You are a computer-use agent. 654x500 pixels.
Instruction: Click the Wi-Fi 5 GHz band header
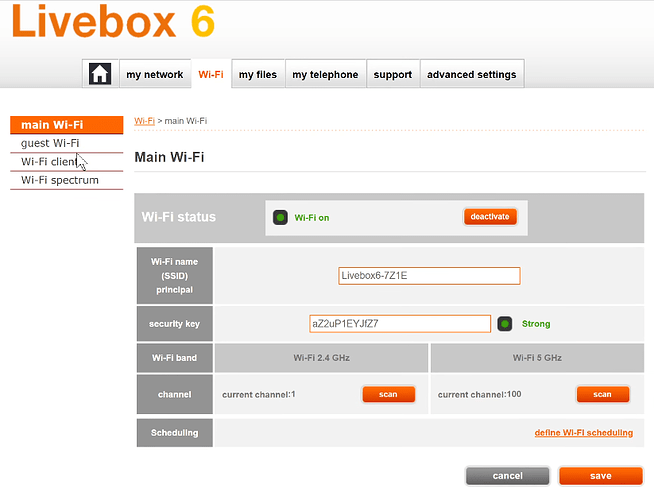click(537, 358)
